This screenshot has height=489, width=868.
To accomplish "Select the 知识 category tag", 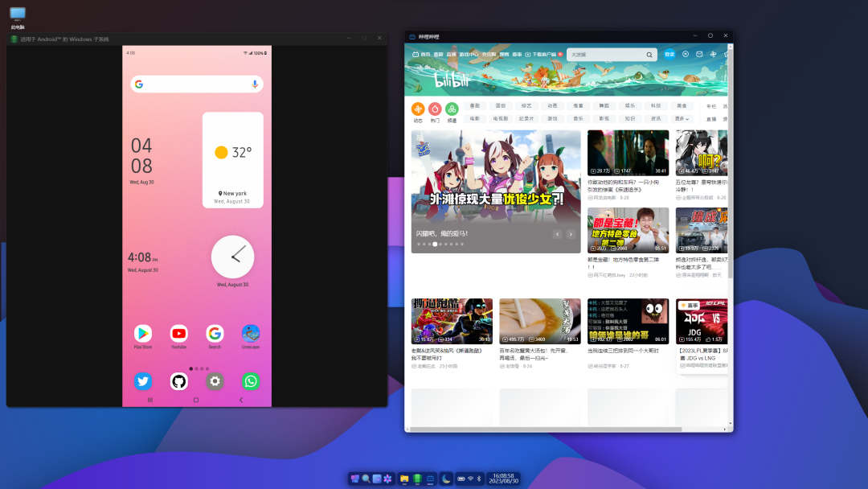I will (630, 118).
